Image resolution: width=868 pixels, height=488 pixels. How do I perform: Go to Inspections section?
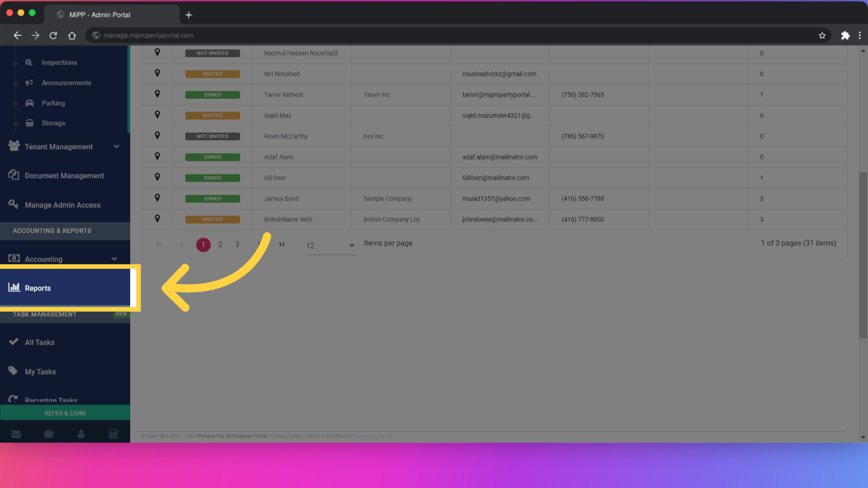point(59,62)
